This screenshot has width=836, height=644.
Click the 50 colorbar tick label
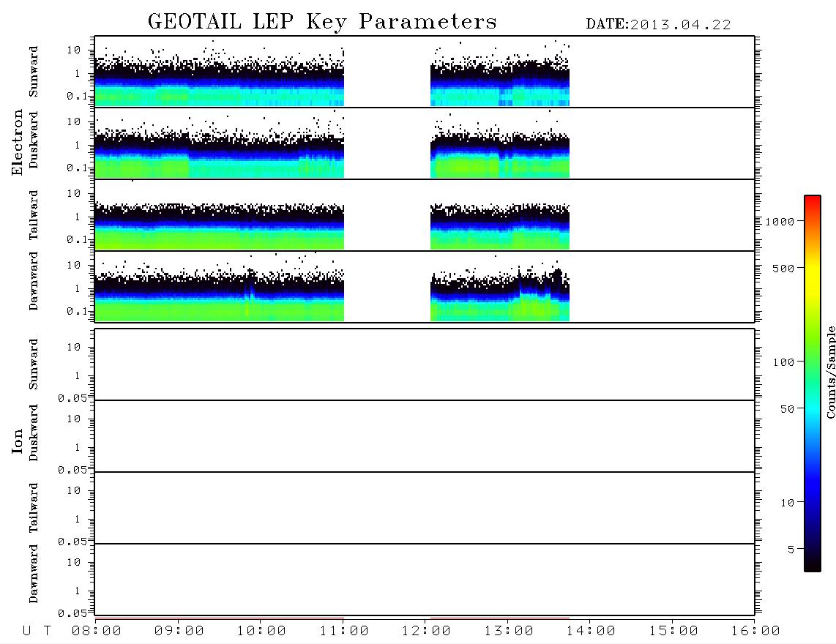pos(787,409)
